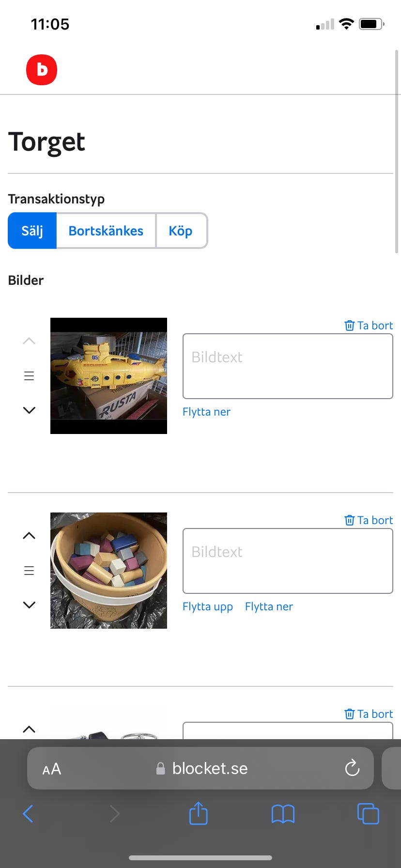Open the AA reader text options
401x868 pixels.
click(52, 769)
